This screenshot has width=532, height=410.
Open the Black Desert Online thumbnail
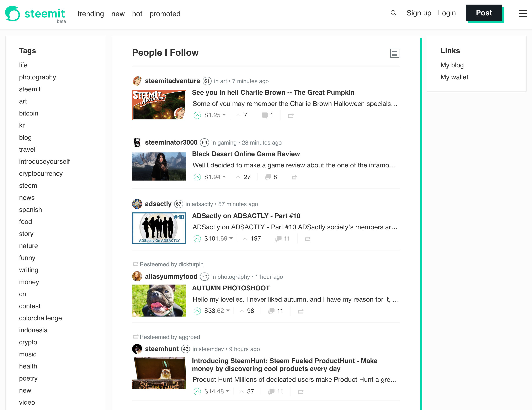[x=159, y=167]
